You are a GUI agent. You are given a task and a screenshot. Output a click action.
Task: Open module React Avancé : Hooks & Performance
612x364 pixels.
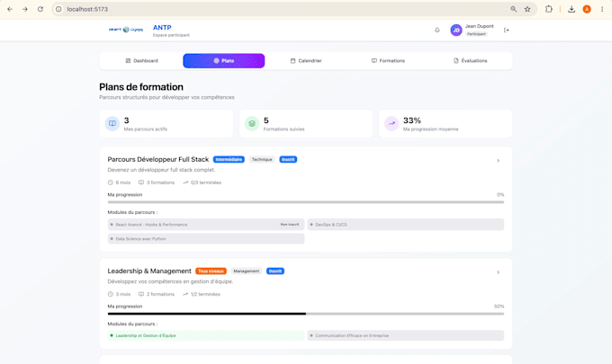point(206,225)
